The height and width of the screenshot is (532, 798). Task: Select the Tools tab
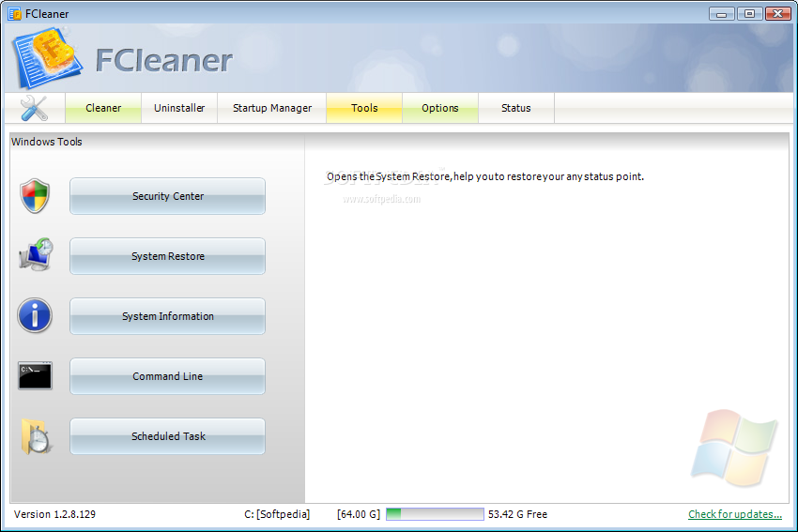[x=364, y=108]
